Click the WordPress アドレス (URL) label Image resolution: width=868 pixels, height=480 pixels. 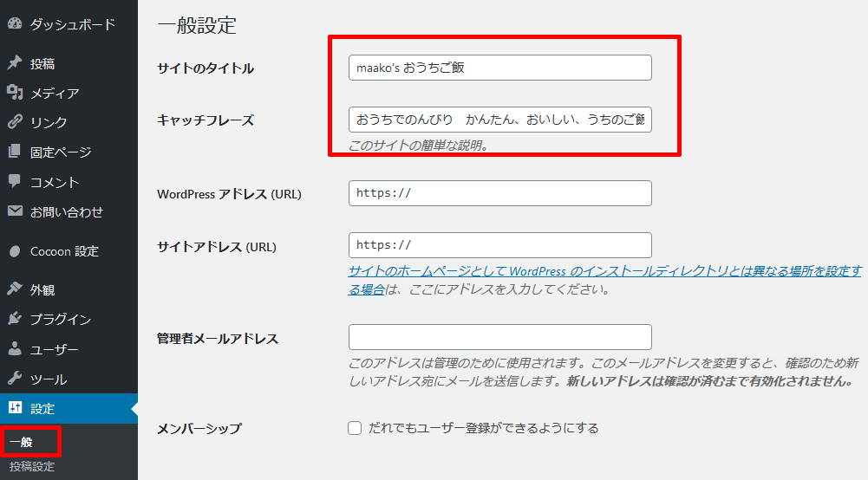pos(229,194)
